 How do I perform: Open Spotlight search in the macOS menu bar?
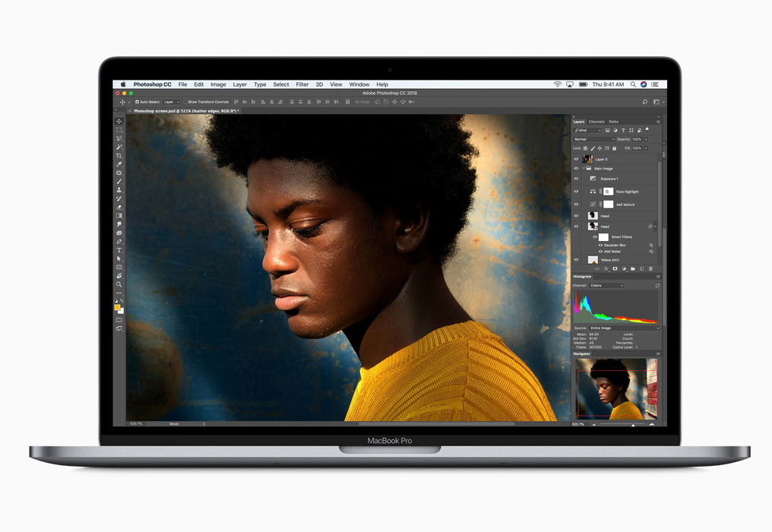tap(633, 84)
